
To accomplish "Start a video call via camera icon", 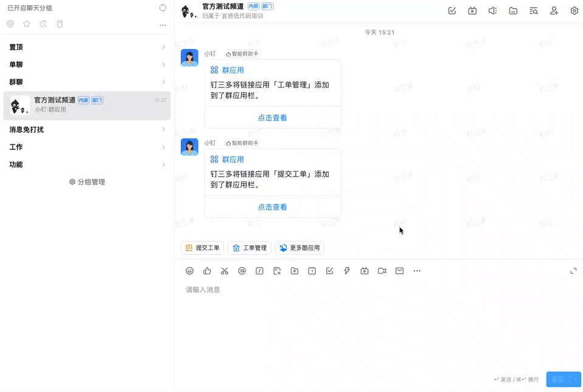I will pyautogui.click(x=382, y=271).
